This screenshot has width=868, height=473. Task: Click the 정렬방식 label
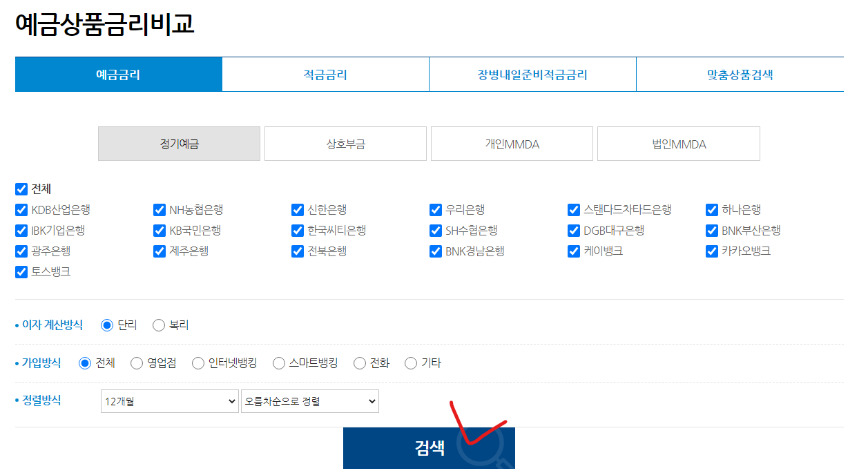[41, 400]
